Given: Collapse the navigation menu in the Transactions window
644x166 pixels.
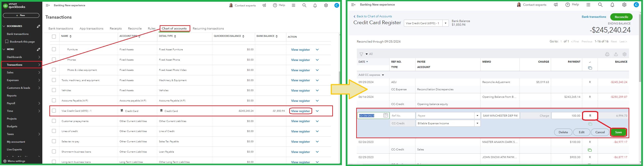Looking at the screenshot, I should click(47, 5).
